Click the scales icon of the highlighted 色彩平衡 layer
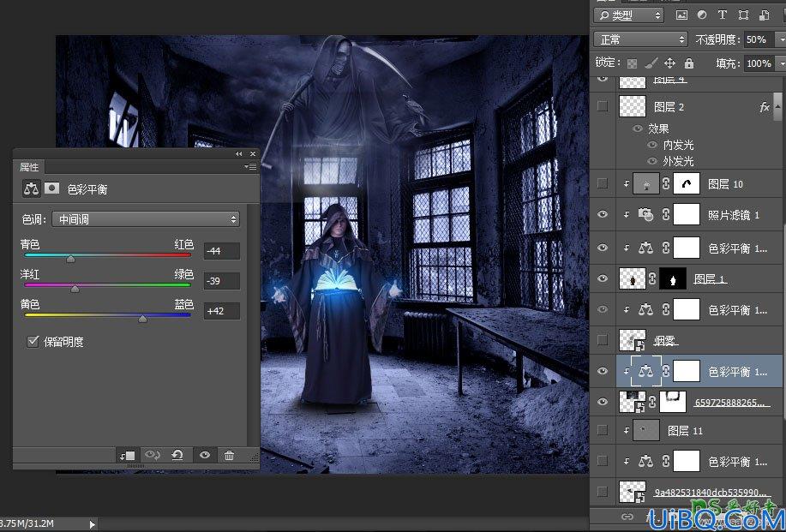This screenshot has height=532, width=786. click(x=646, y=371)
